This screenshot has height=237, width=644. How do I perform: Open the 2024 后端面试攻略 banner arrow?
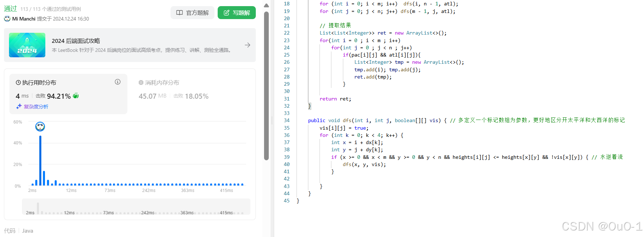point(248,45)
